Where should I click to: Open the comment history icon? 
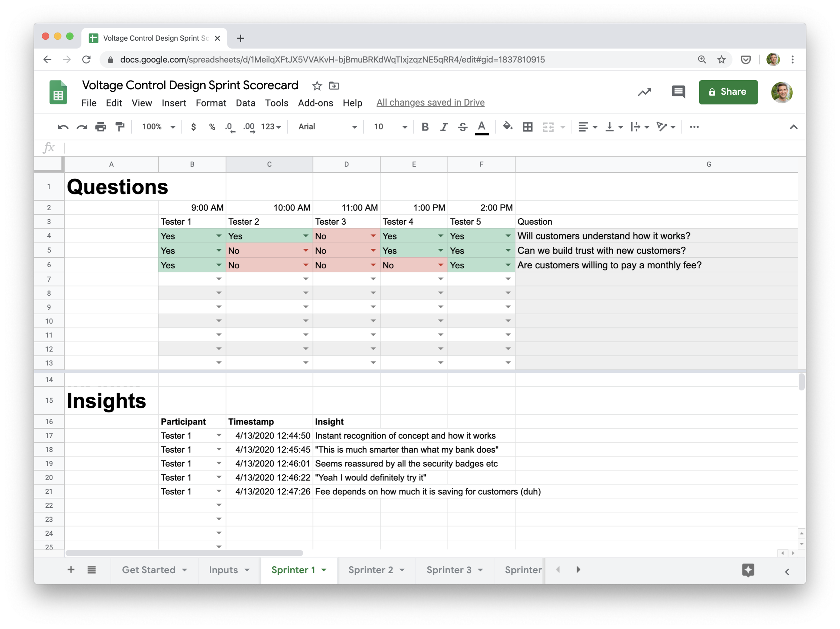click(678, 92)
